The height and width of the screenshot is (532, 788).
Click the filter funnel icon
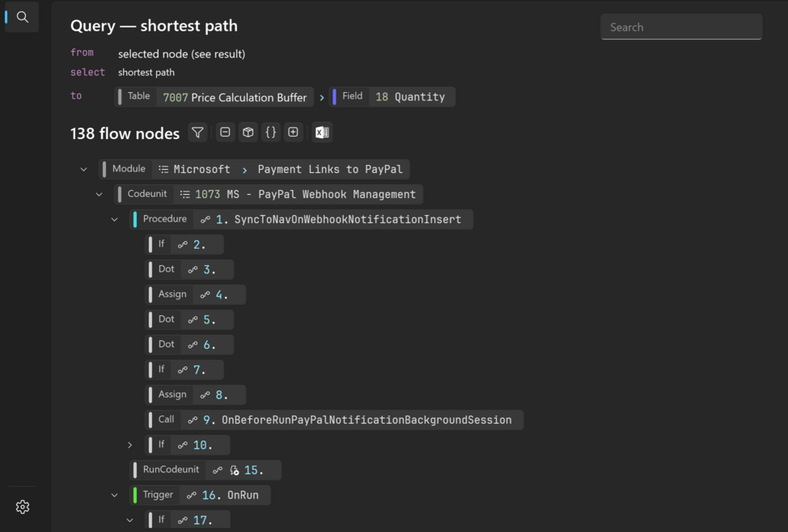pyautogui.click(x=197, y=133)
